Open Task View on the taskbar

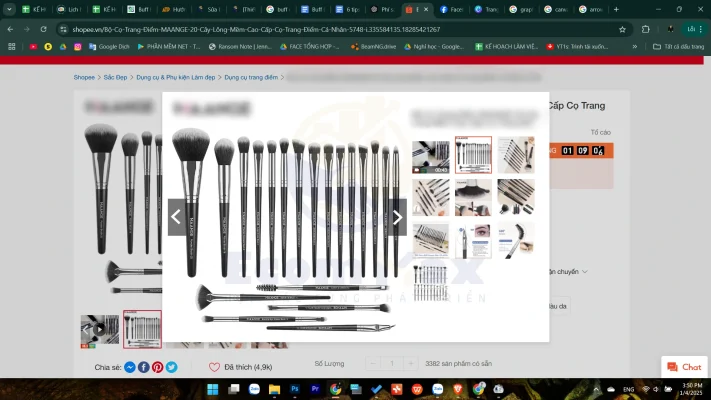tap(234, 389)
